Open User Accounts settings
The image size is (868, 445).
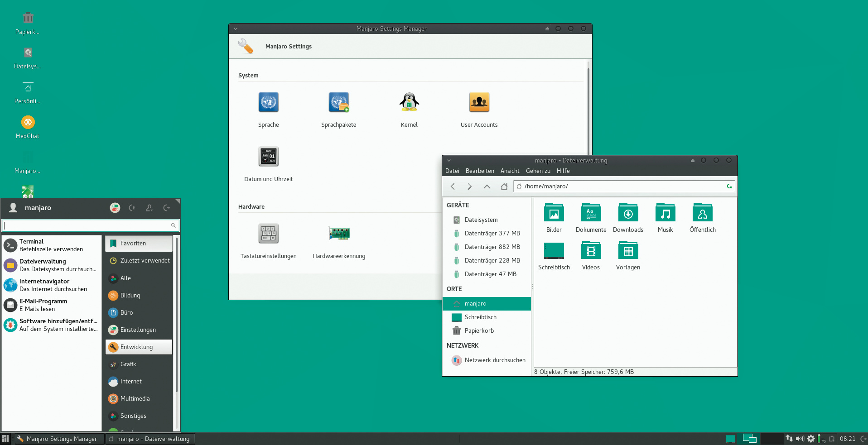coord(479,103)
